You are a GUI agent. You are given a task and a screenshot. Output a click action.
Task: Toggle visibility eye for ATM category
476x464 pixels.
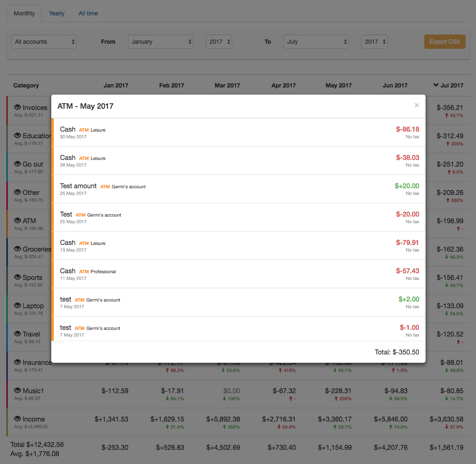(18, 220)
